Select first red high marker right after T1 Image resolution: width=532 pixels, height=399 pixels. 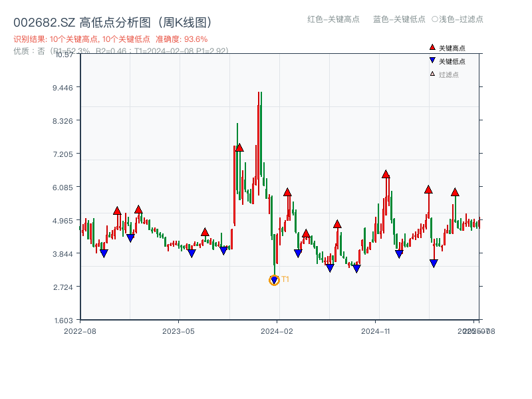[x=287, y=192]
